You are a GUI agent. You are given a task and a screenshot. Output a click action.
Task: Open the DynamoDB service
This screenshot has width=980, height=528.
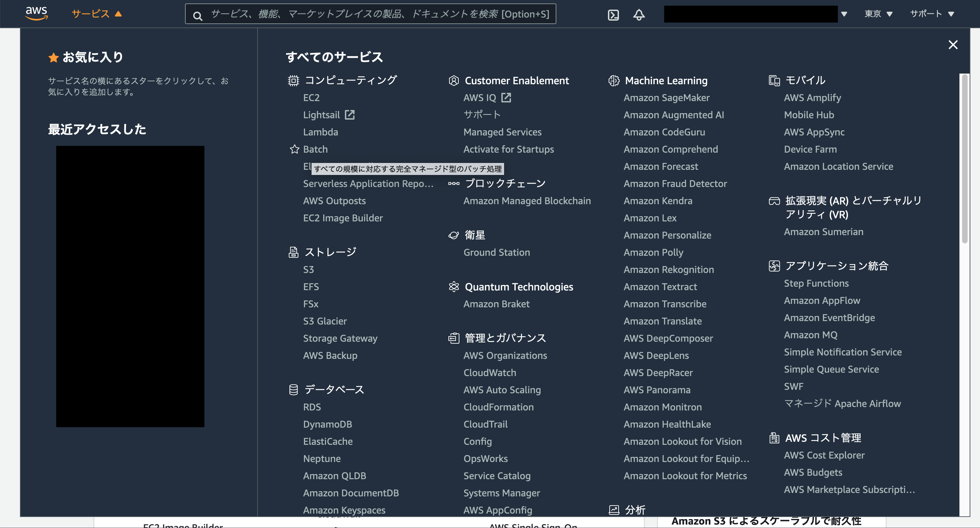tap(328, 424)
